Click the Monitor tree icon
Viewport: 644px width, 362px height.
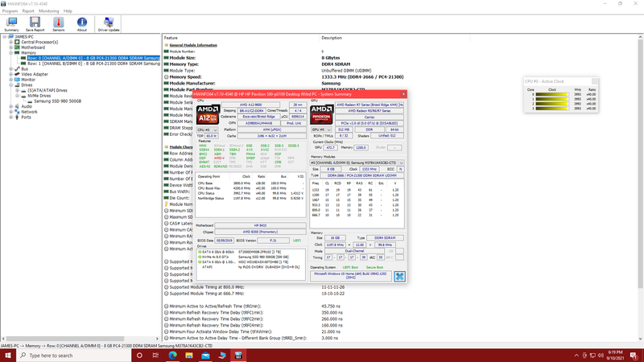[17, 80]
